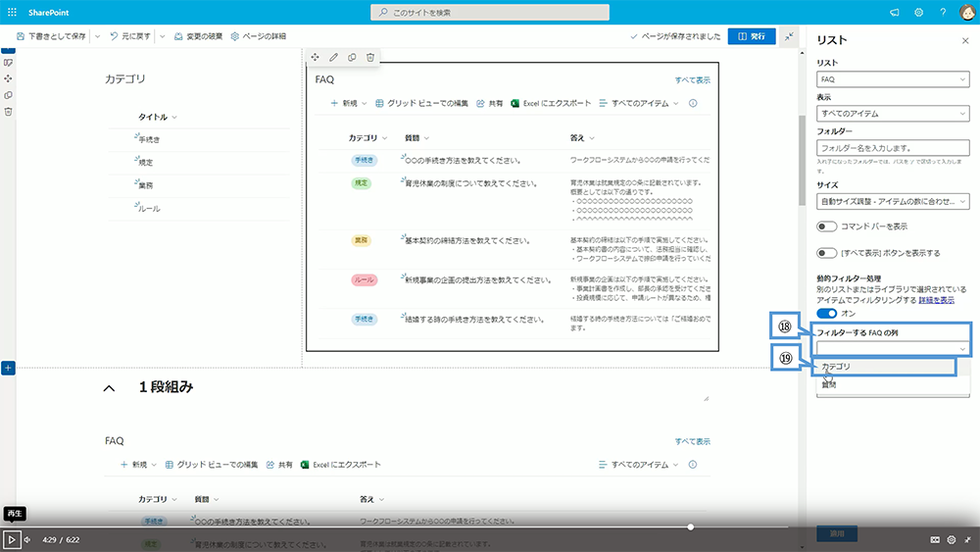The image size is (980, 552).
Task: Click the left rail move section icon
Action: (8, 78)
